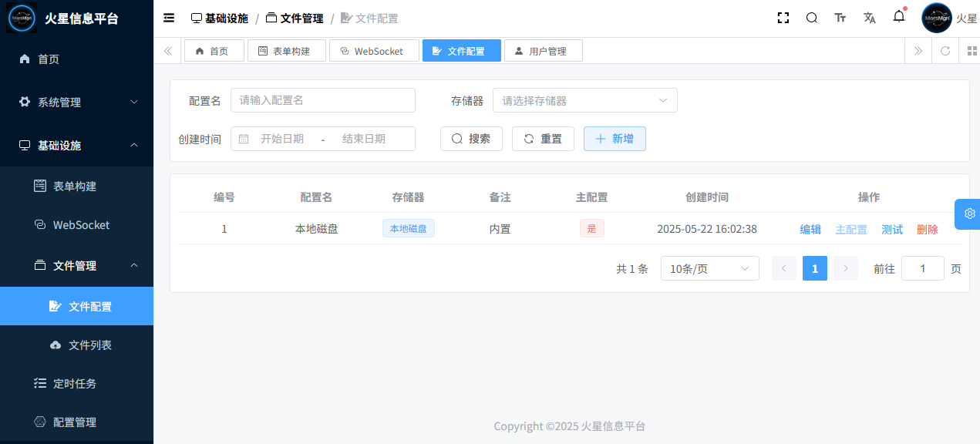Switch to the WebSocket tab
This screenshot has height=444, width=980.
click(374, 51)
